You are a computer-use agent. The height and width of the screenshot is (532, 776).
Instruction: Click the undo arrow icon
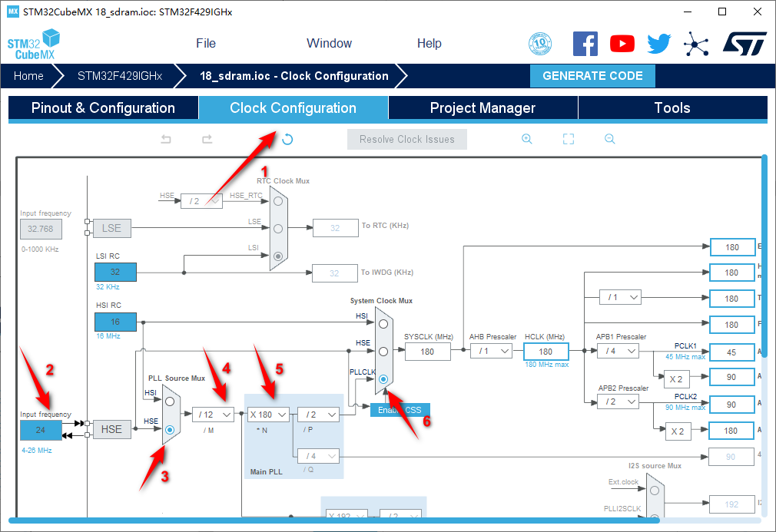click(166, 139)
